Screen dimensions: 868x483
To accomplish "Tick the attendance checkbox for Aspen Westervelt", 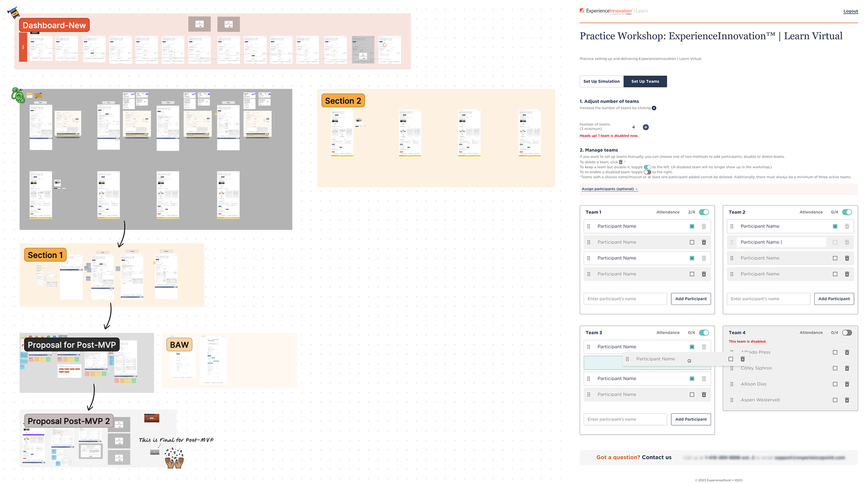I will pos(835,400).
